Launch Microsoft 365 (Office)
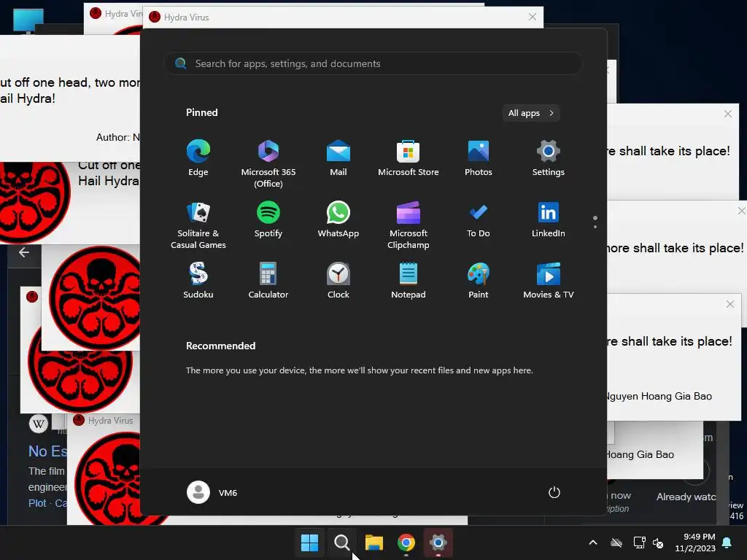747x560 pixels. (268, 164)
